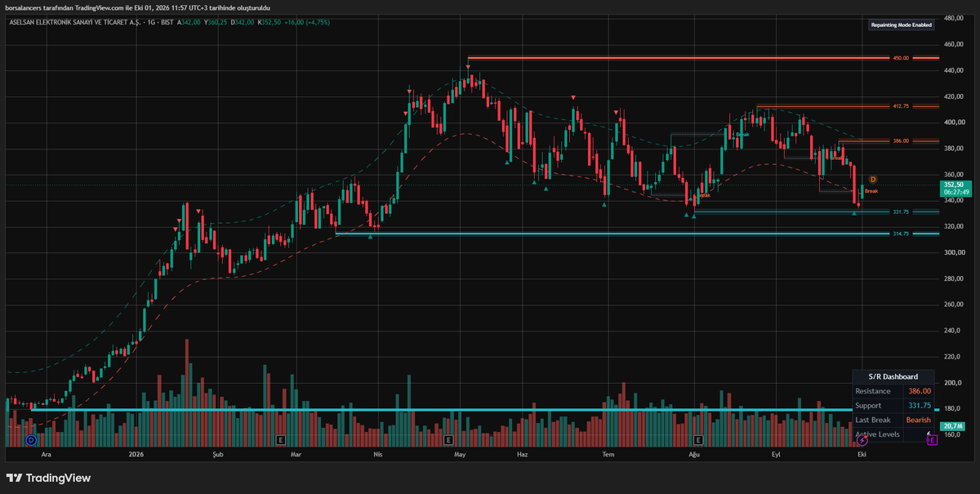Open the earnings E marker near Ağu
Image resolution: width=980 pixels, height=494 pixels.
coord(697,439)
